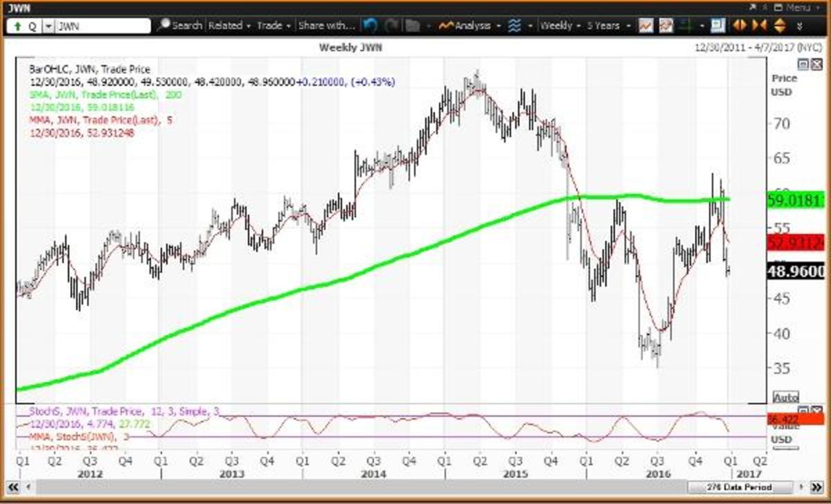831x504 pixels.
Task: Click the line chart style icon
Action: tap(645, 26)
